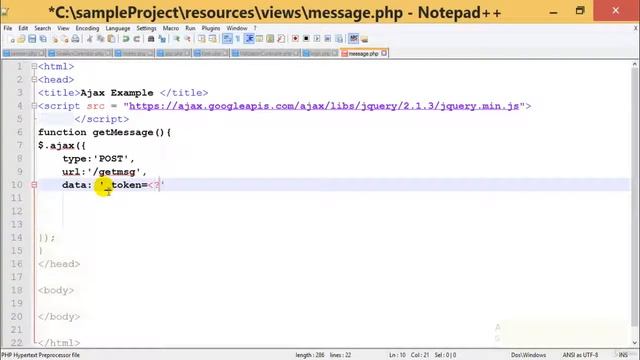Toggle Show All Characters pilcrow button
The image size is (640, 360).
click(x=238, y=39)
